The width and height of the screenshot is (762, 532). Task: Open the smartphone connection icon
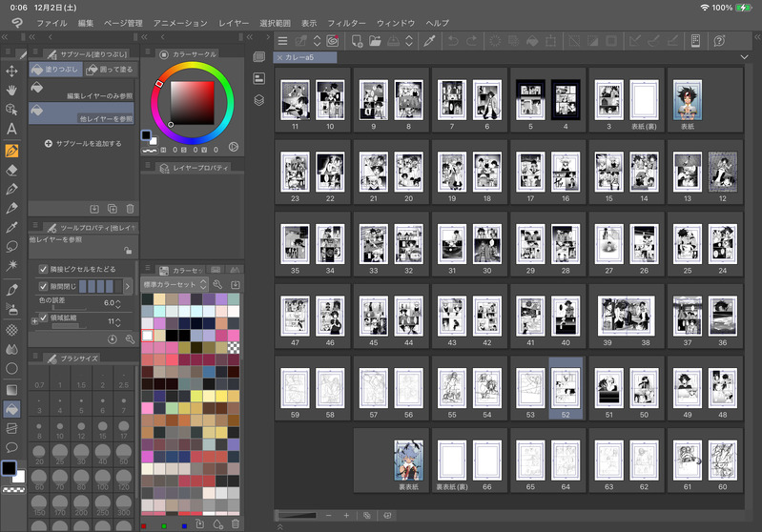tap(695, 41)
